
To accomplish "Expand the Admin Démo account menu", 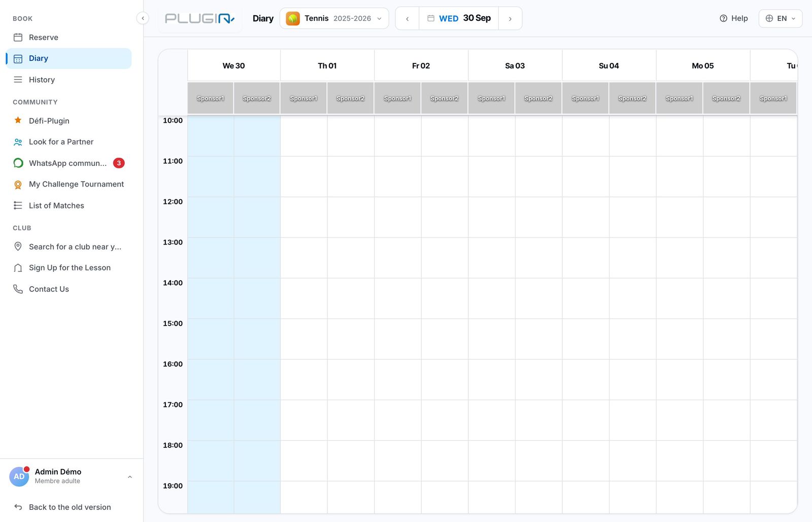I will (71, 476).
